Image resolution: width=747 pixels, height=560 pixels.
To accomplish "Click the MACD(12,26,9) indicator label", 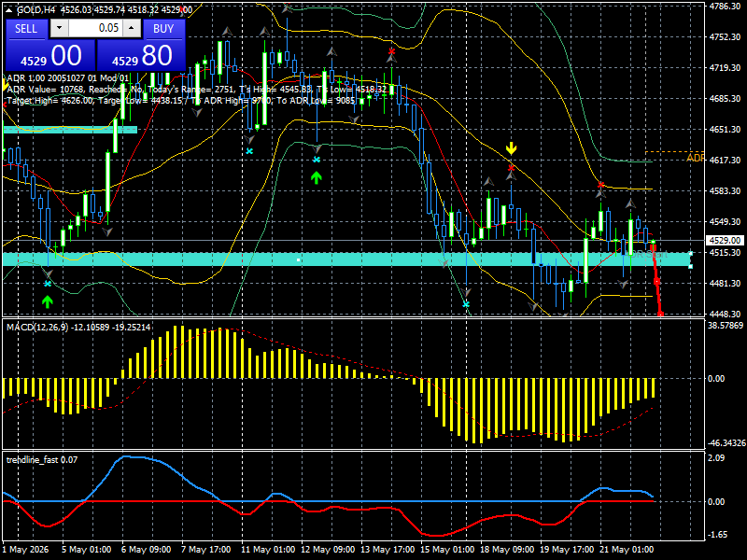I will 78,328.
